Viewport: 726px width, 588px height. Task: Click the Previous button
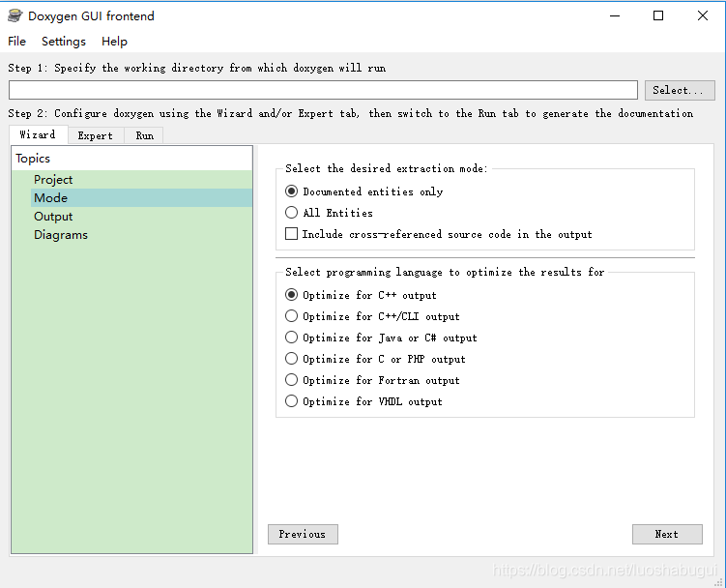tap(303, 534)
